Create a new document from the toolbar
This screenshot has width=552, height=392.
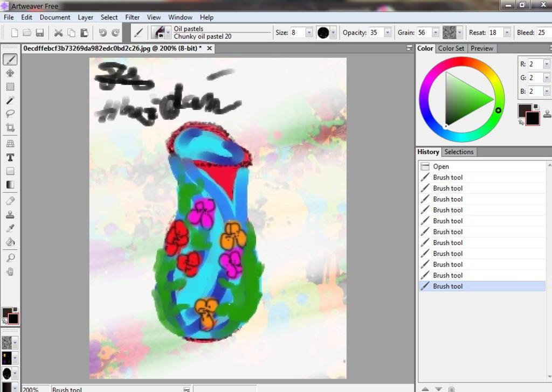pyautogui.click(x=15, y=33)
